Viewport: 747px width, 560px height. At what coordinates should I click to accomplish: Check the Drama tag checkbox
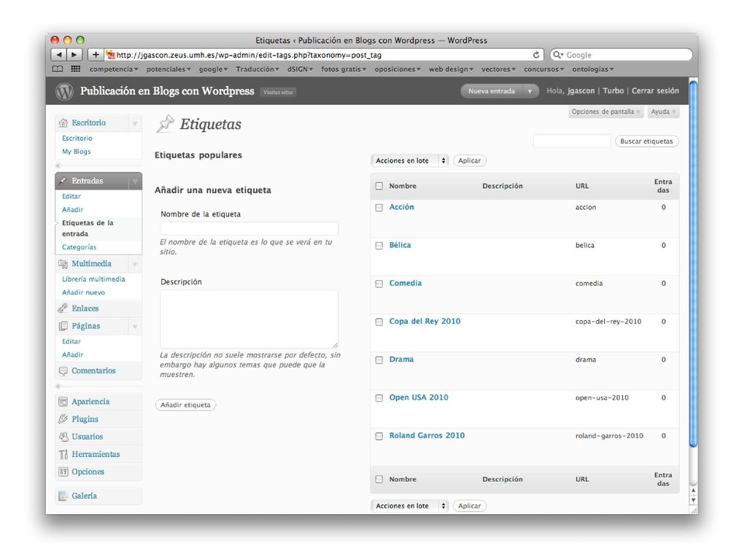(379, 360)
